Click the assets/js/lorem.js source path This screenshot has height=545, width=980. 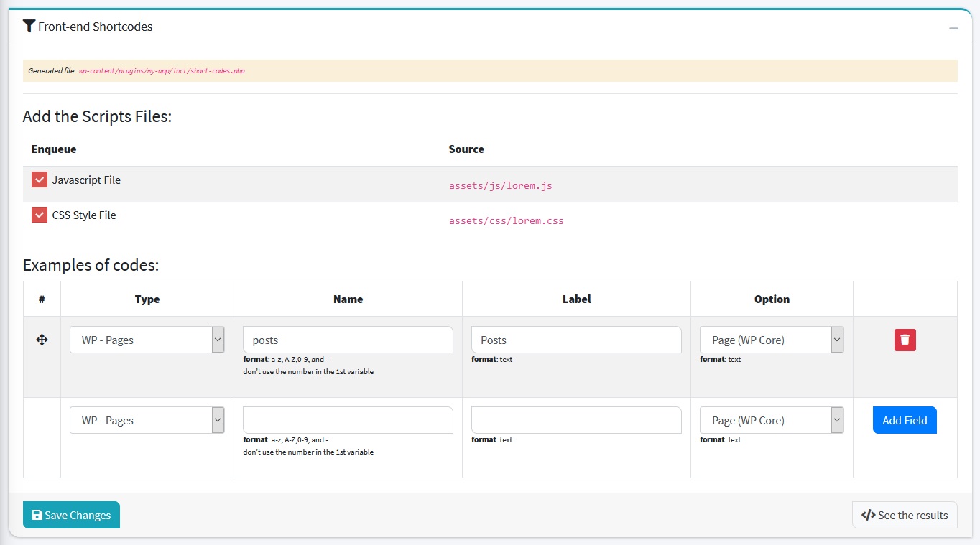500,185
